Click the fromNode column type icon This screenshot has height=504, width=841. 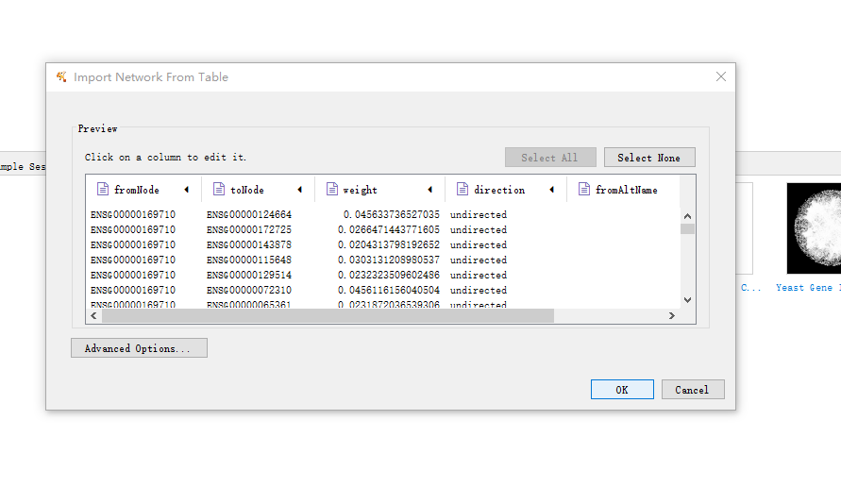tap(103, 190)
